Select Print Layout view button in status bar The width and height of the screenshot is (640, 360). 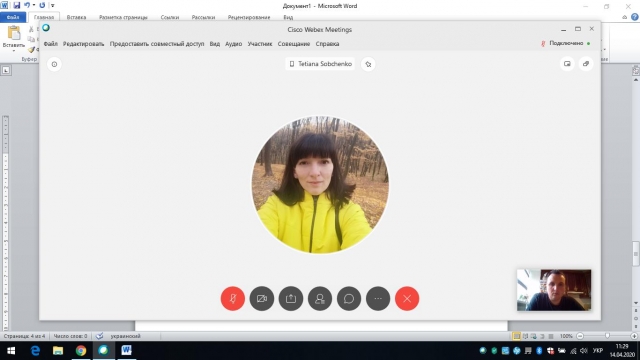[x=517, y=336]
